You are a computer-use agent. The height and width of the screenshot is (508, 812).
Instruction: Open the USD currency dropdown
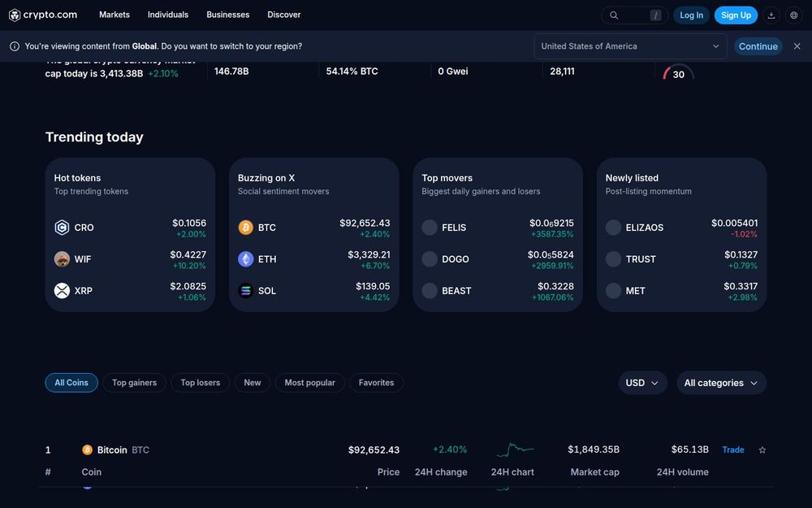pos(642,383)
